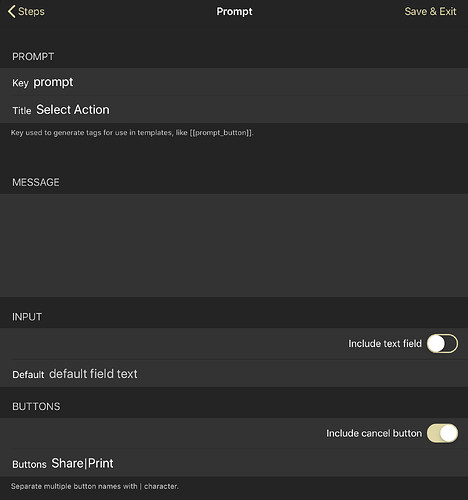Go back via the Steps label

(31, 11)
